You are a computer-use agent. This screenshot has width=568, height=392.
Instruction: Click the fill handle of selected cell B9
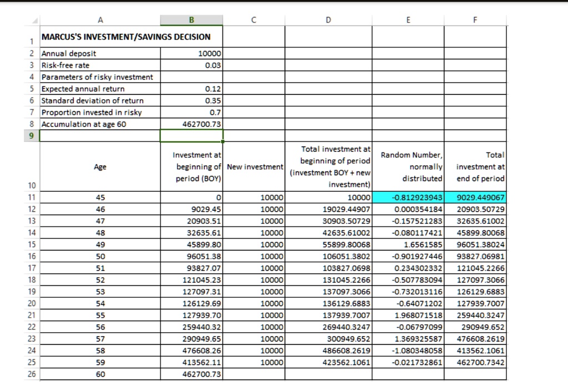point(223,141)
